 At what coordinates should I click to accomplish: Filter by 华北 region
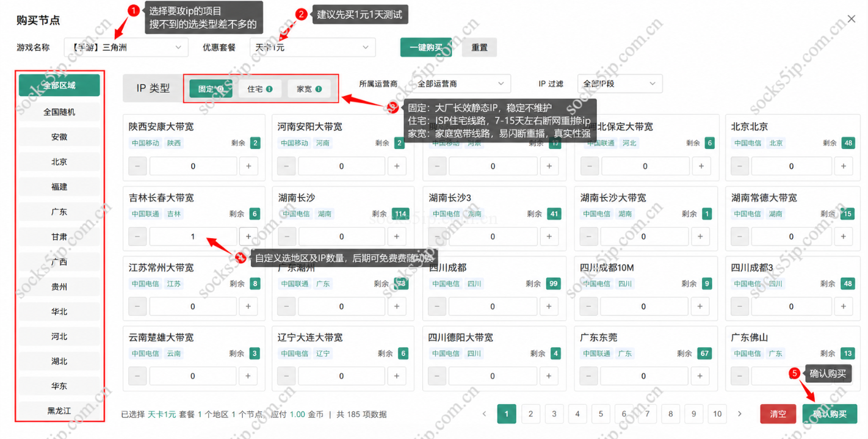pos(59,311)
